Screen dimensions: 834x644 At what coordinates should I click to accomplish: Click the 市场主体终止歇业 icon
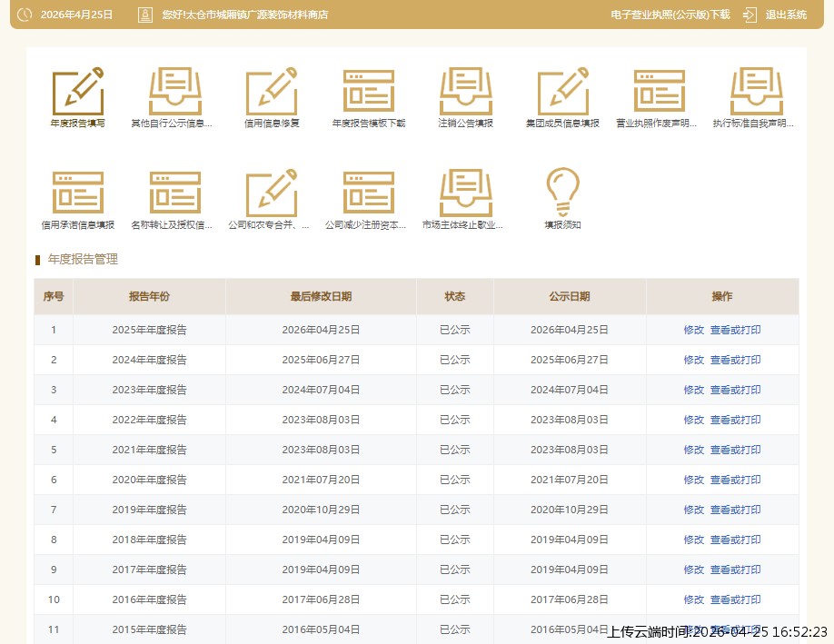(x=465, y=193)
